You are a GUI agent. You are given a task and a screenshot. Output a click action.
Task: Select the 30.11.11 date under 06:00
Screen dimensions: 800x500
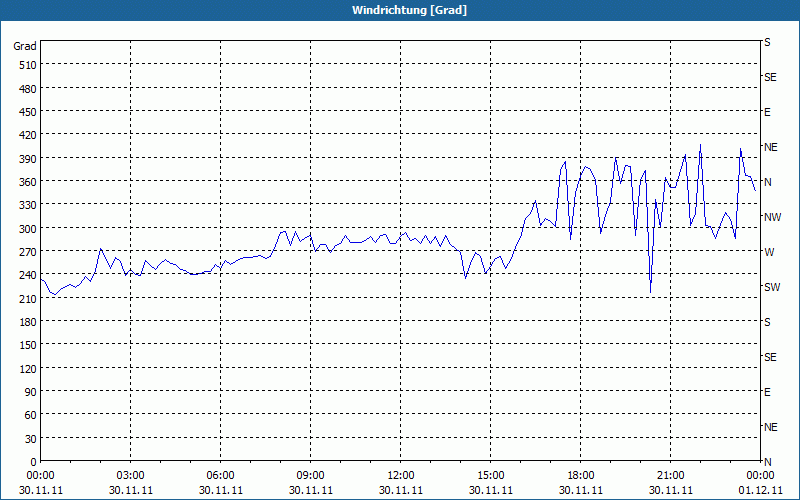pos(220,490)
